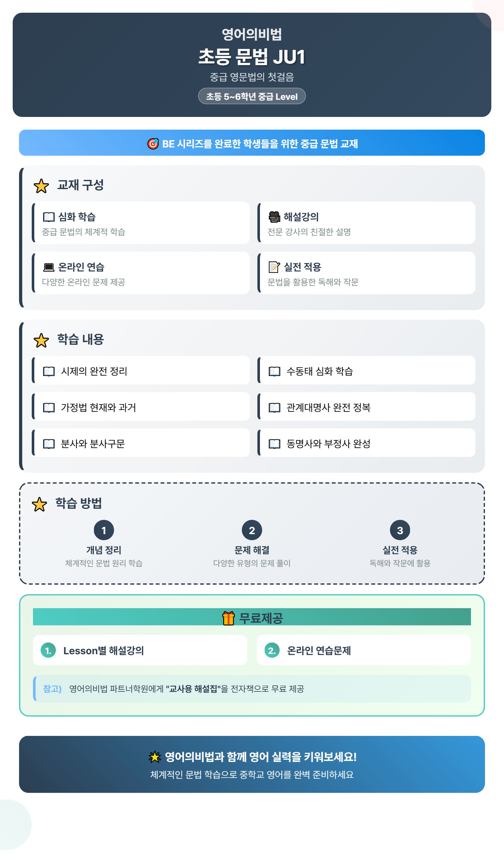Click the star icon beside 학습 내용
Image resolution: width=504 pixels, height=863 pixels.
[41, 340]
